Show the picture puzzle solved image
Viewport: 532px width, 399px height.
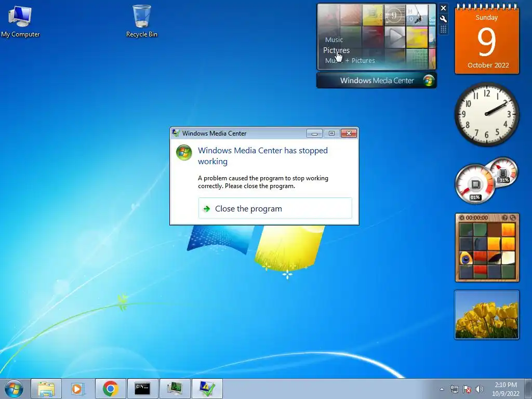[x=505, y=218]
